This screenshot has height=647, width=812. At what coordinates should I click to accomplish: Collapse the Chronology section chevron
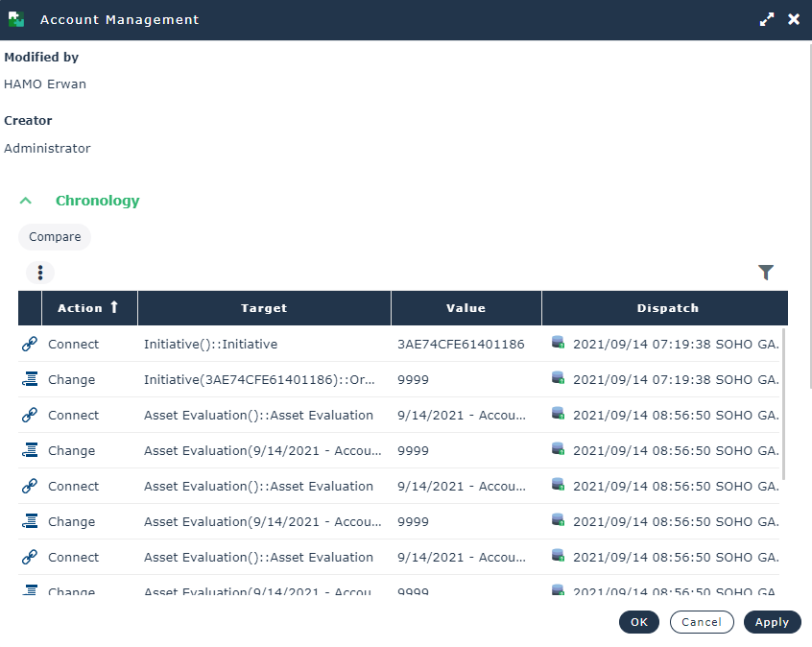pyautogui.click(x=26, y=201)
